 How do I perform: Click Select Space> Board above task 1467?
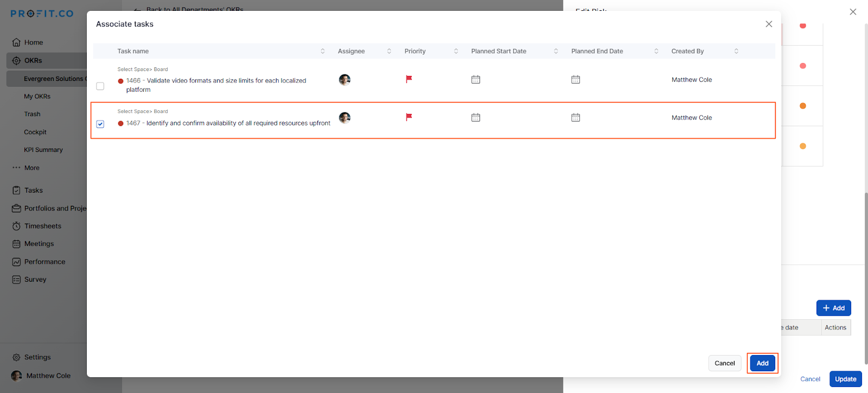pyautogui.click(x=143, y=111)
